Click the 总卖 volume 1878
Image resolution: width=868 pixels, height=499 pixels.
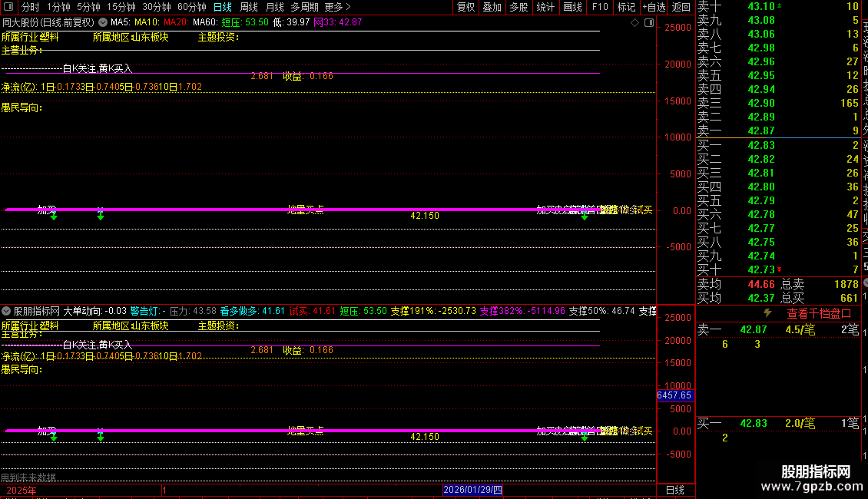[846, 284]
